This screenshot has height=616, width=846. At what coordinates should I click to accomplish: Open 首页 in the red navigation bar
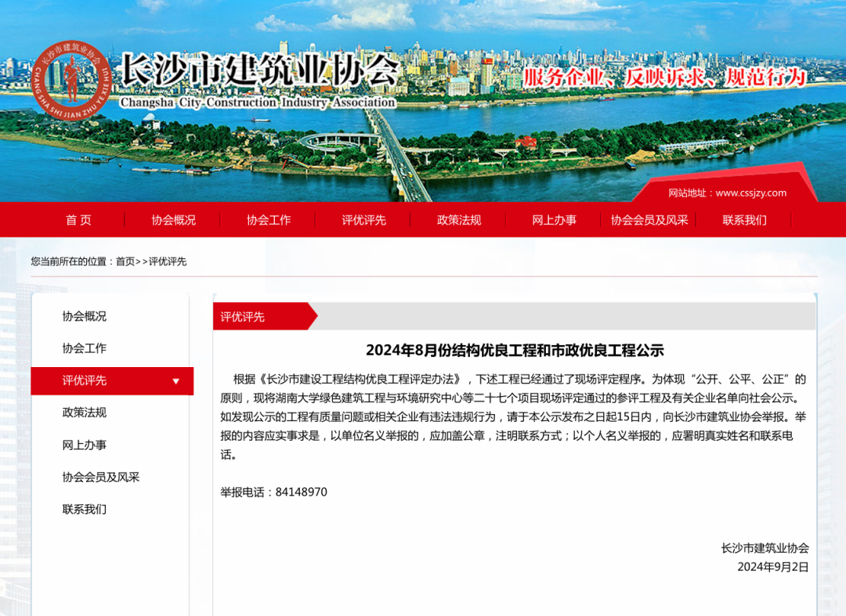(x=78, y=220)
